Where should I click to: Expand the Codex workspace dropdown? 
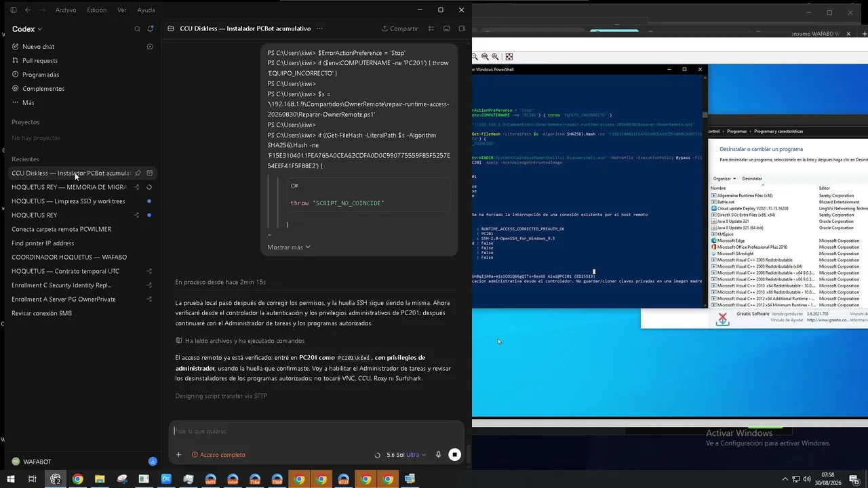[x=27, y=29]
